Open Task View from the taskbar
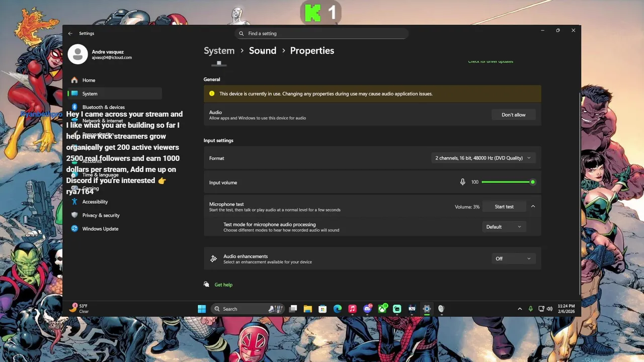The height and width of the screenshot is (362, 644). tap(293, 309)
